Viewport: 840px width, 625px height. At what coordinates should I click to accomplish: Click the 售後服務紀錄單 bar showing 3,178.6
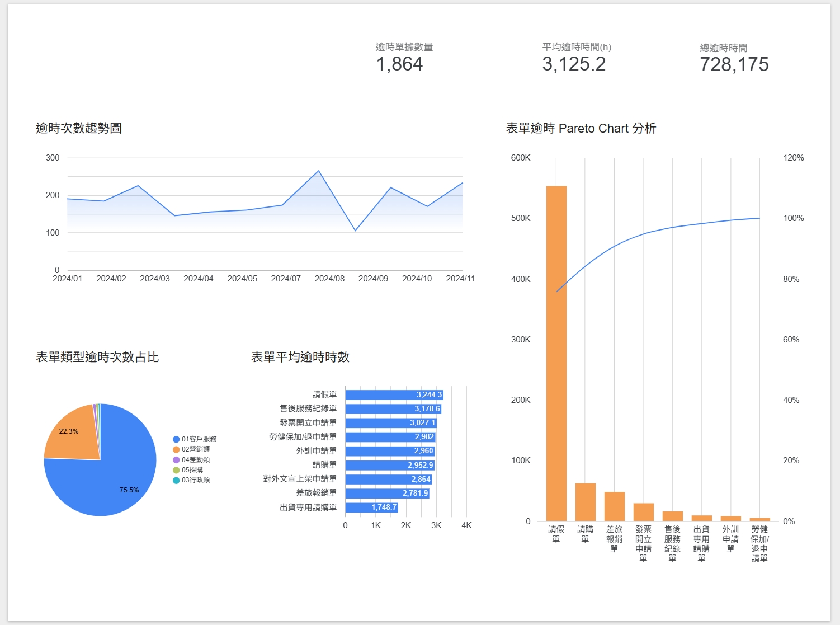tap(393, 409)
